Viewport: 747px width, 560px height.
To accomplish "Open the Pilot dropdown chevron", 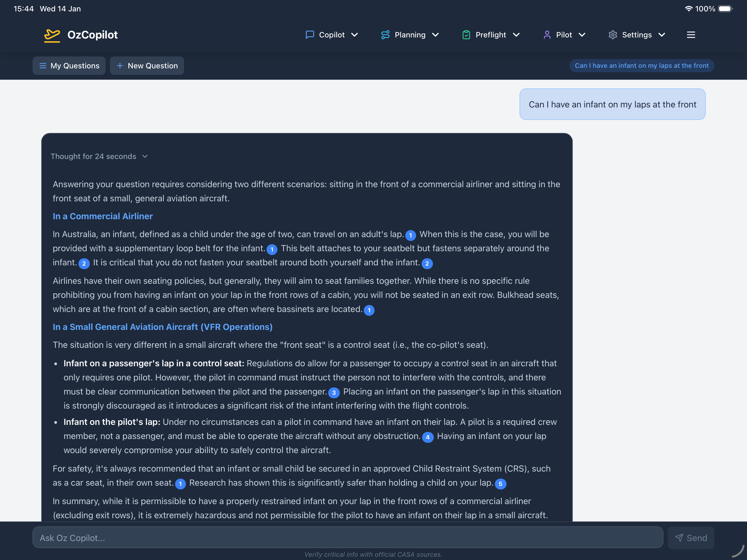I will tap(582, 35).
